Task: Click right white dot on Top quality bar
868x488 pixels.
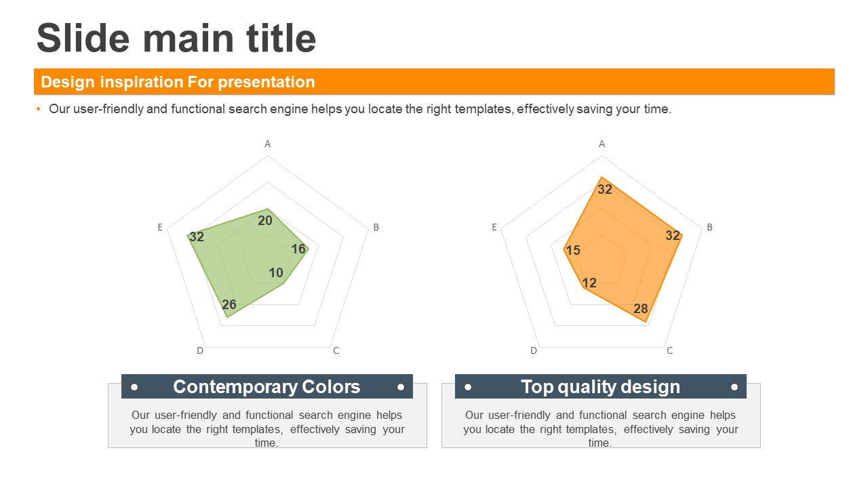Action: (x=734, y=387)
